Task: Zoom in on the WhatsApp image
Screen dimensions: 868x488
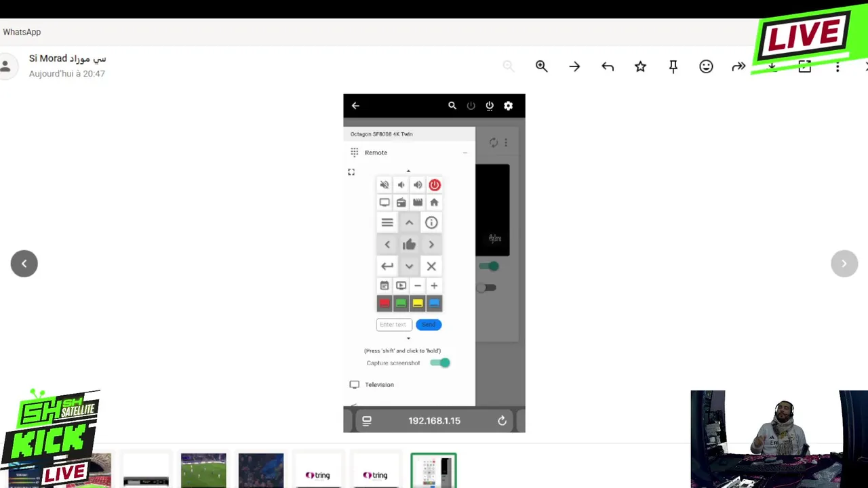Action: click(x=541, y=66)
